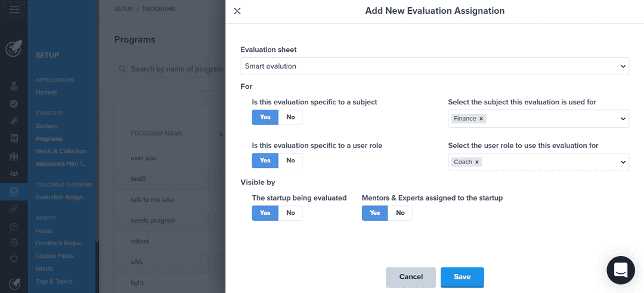Set user role-specific evaluation to No
644x293 pixels.
pos(290,161)
